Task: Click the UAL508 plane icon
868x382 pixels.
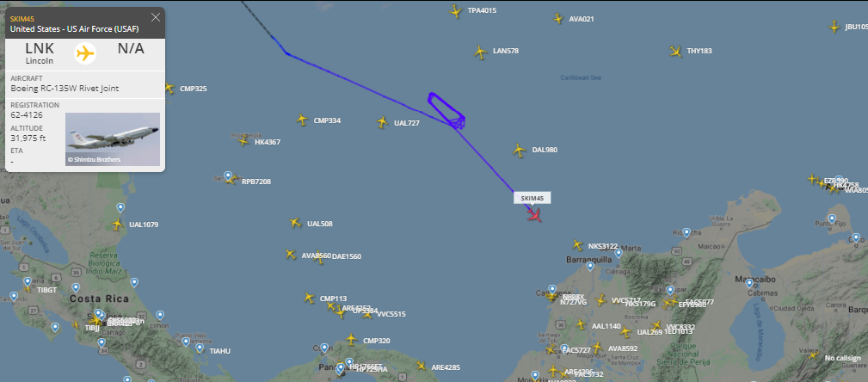Action: click(295, 223)
